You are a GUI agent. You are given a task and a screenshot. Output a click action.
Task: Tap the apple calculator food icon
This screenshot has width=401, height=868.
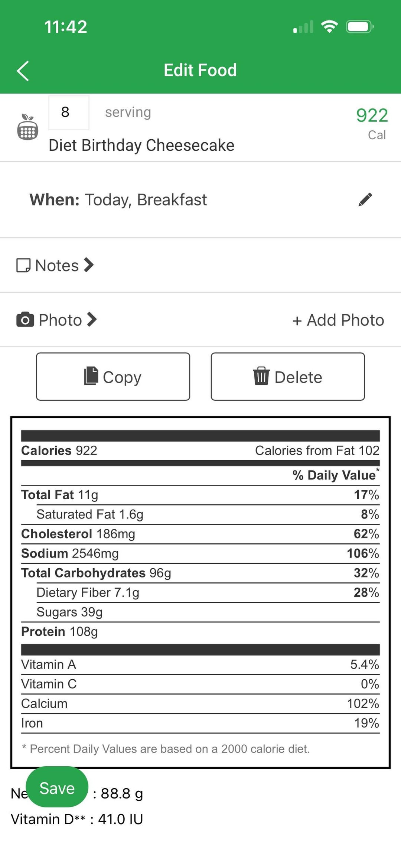[27, 127]
